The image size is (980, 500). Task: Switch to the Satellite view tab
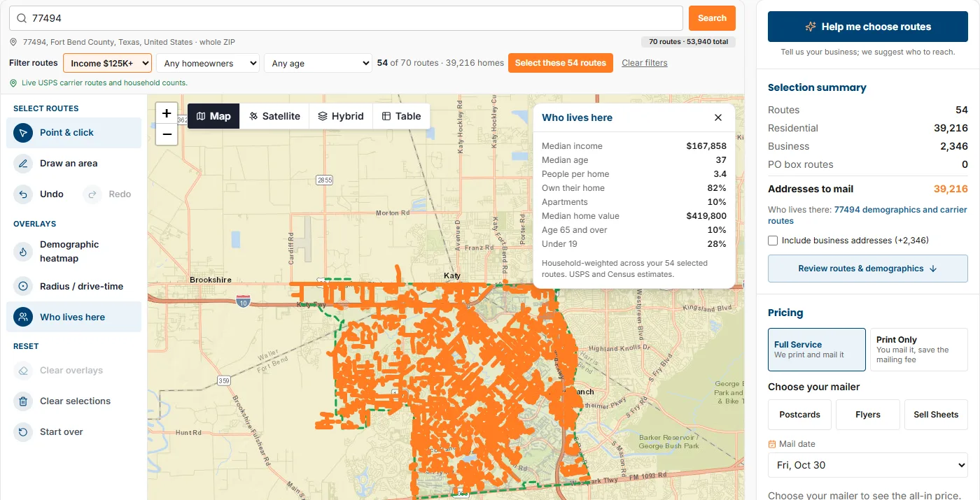point(274,116)
